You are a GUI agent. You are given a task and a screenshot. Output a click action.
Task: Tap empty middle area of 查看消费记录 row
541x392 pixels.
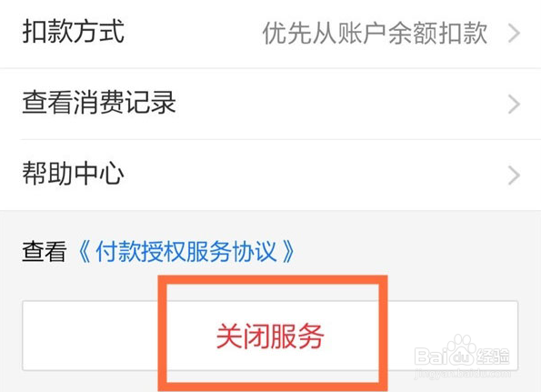click(342, 104)
